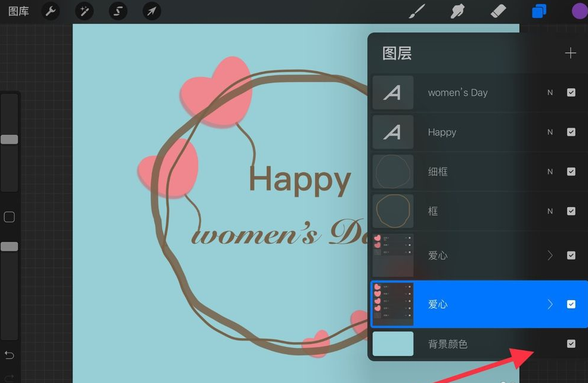This screenshot has width=588, height=383.
Task: Open the Selection tool
Action: coord(117,11)
